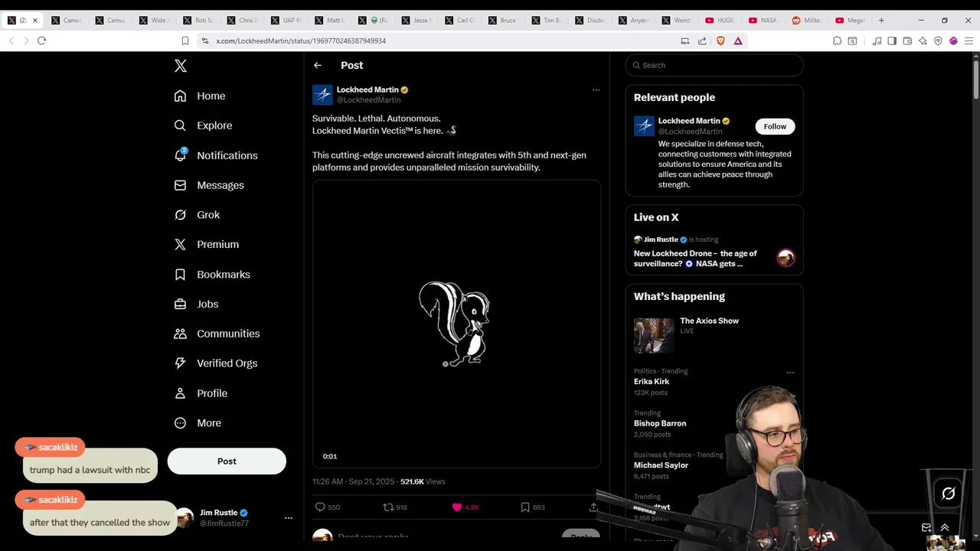Open browser extensions puzzle icon
Image resolution: width=980 pixels, height=551 pixels.
click(x=837, y=41)
